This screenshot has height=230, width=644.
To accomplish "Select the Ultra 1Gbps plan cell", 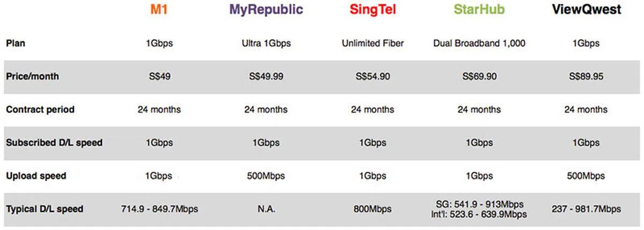I will click(266, 43).
